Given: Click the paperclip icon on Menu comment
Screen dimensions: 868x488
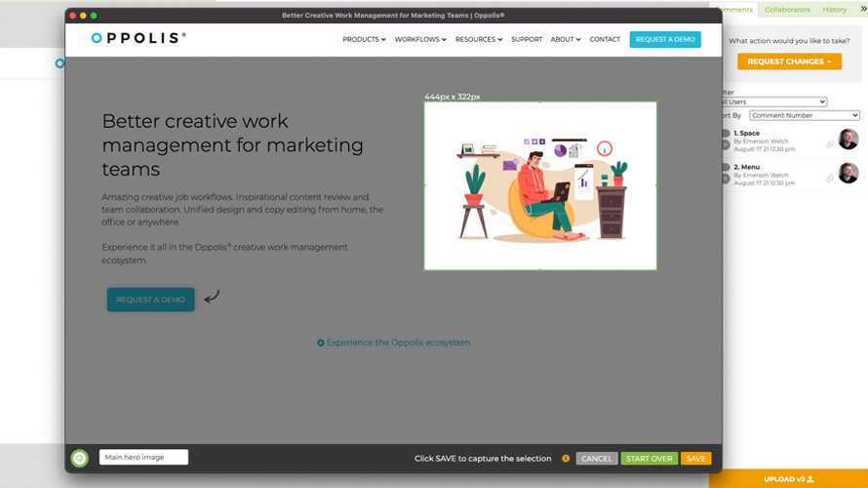Looking at the screenshot, I should pos(830,178).
